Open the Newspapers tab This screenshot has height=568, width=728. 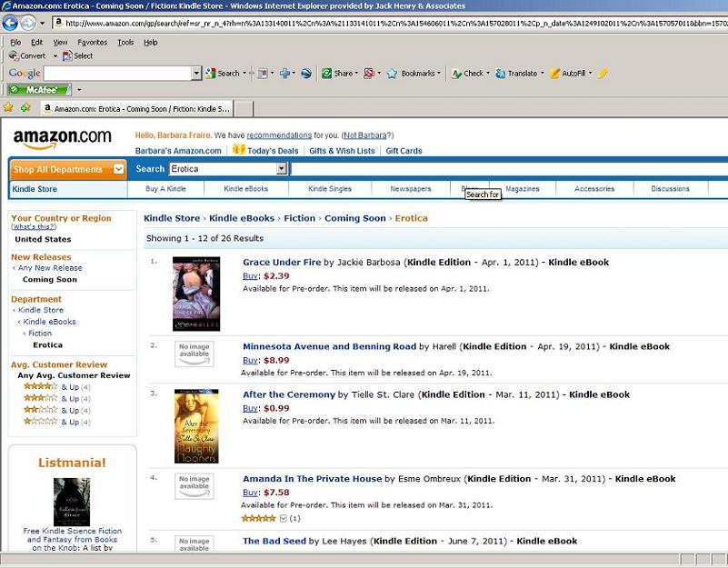[411, 189]
